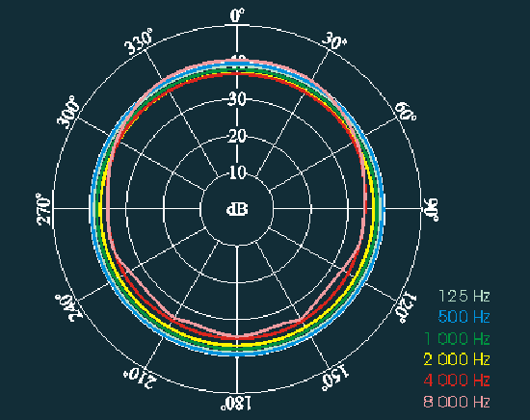Image resolution: width=530 pixels, height=420 pixels.
Task: Click the 30° angle label
Action: pyautogui.click(x=334, y=40)
